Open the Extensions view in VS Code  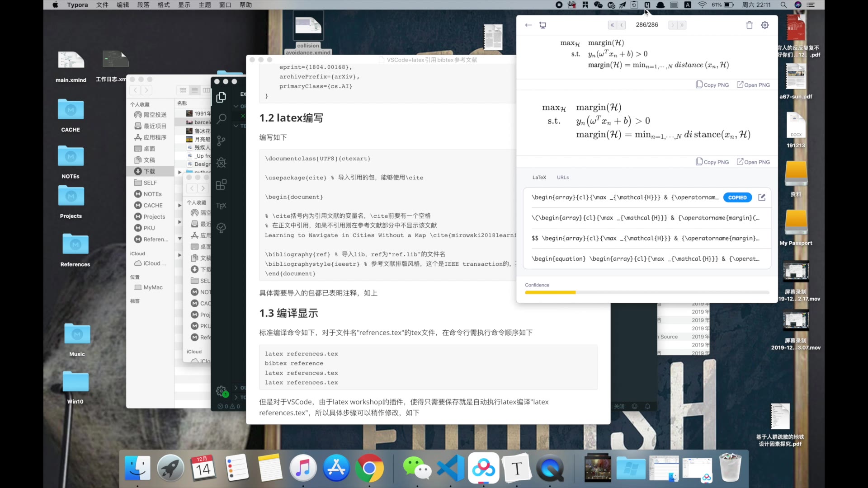click(221, 184)
